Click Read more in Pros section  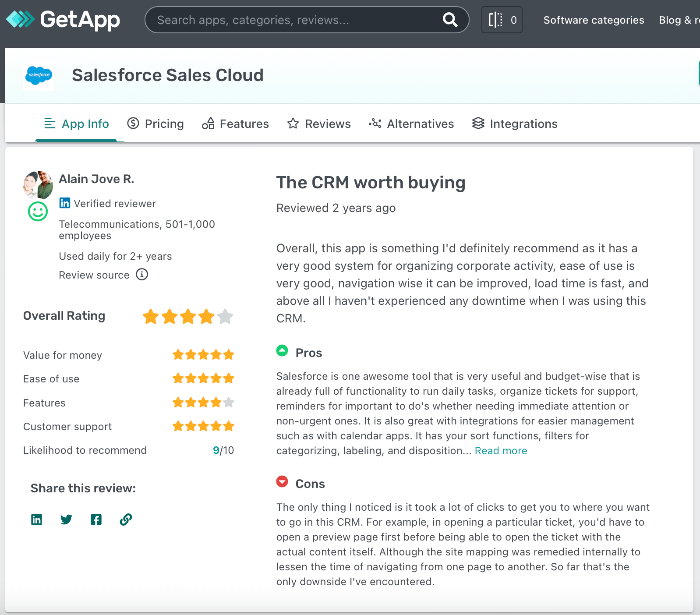501,451
